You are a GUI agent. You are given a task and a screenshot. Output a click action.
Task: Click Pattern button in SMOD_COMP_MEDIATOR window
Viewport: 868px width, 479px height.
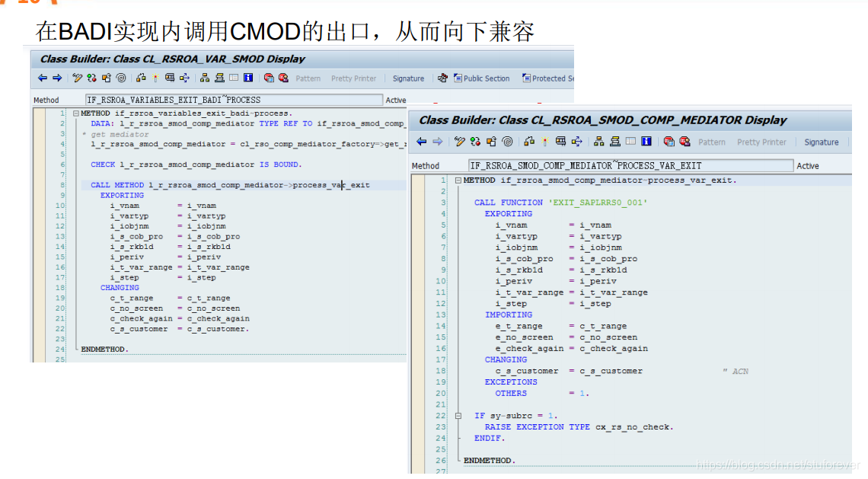coord(712,142)
